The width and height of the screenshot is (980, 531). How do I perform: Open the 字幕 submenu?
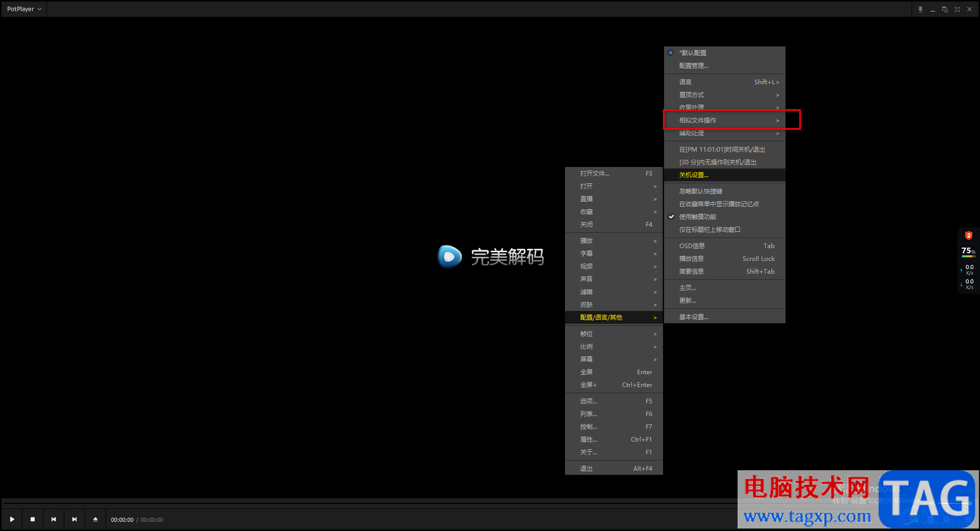tap(614, 254)
